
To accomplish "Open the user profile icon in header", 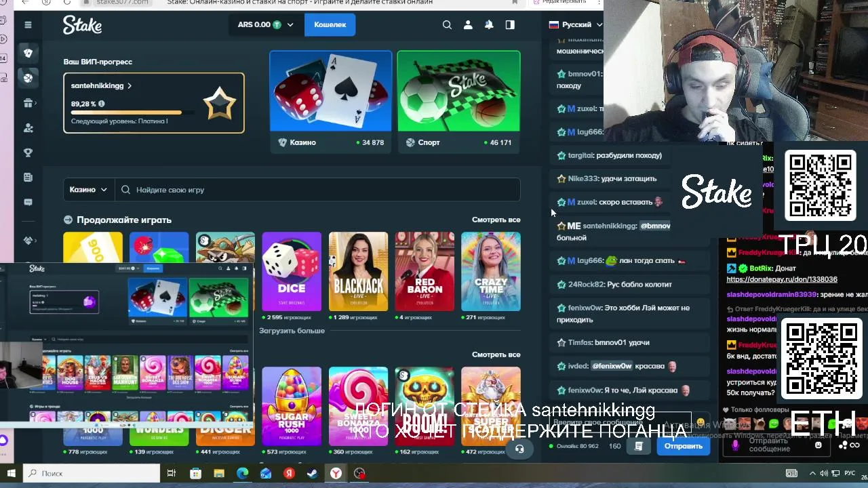I will pos(468,24).
